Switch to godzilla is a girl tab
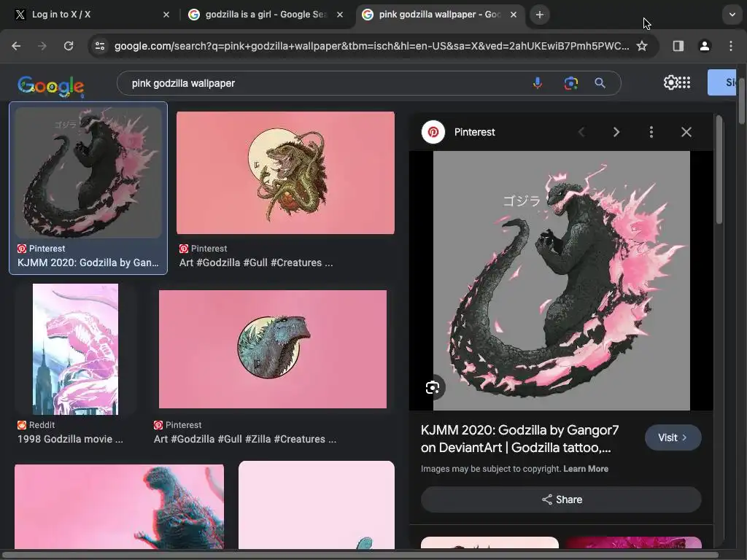The image size is (747, 560). click(266, 15)
